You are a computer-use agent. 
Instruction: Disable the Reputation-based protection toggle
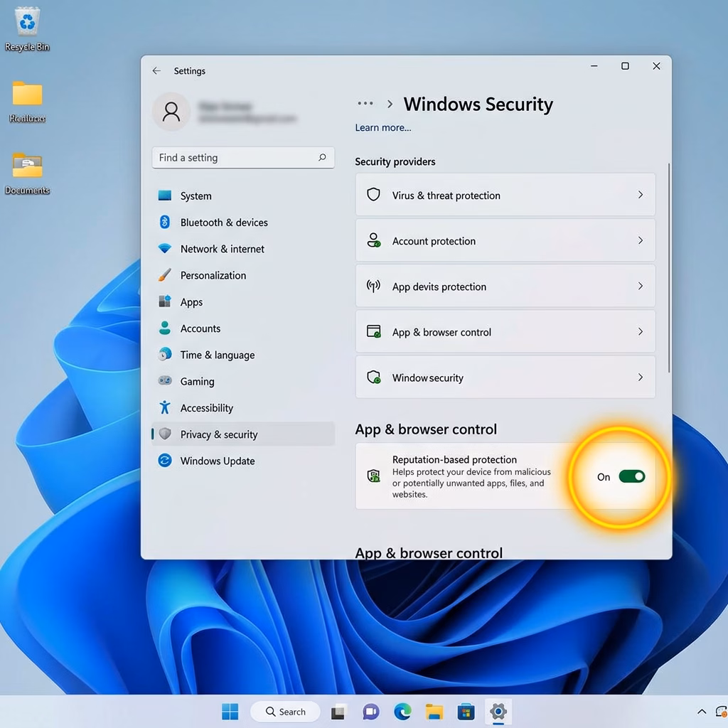coord(631,476)
